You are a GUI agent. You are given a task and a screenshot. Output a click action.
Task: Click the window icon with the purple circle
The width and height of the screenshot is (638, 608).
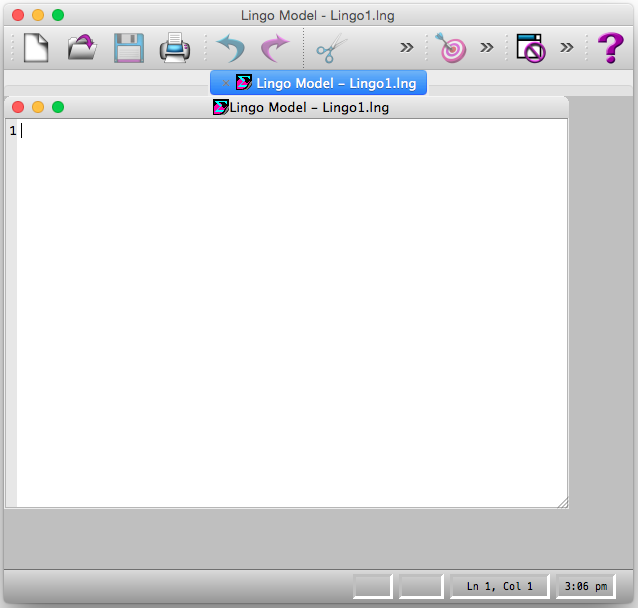click(530, 47)
